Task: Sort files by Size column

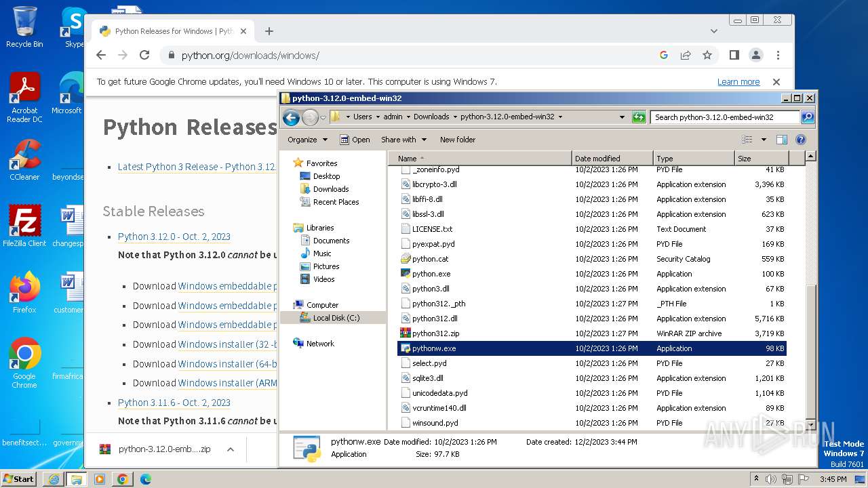Action: 762,159
